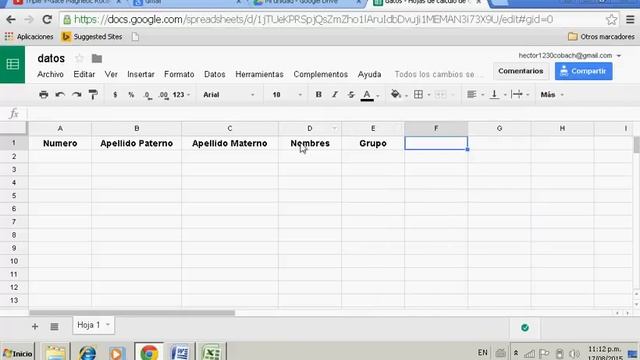Click the horizontal scrollbar thumb
640x360 pixels.
[x=132, y=313]
